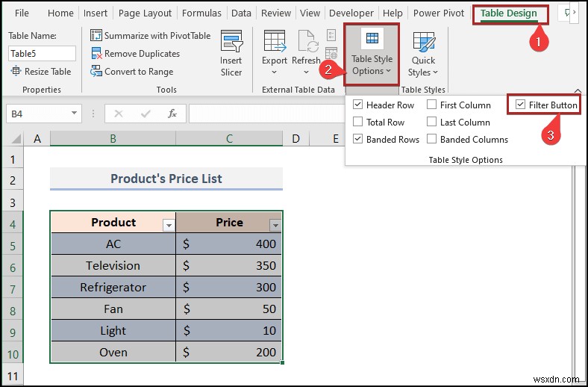
Task: Switch to the Data tab
Action: (241, 13)
